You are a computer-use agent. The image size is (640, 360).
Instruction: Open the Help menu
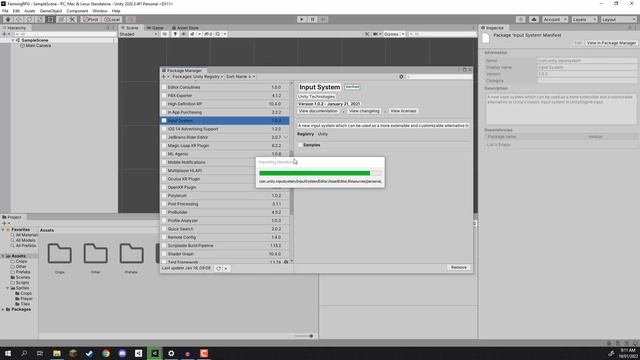[116, 11]
